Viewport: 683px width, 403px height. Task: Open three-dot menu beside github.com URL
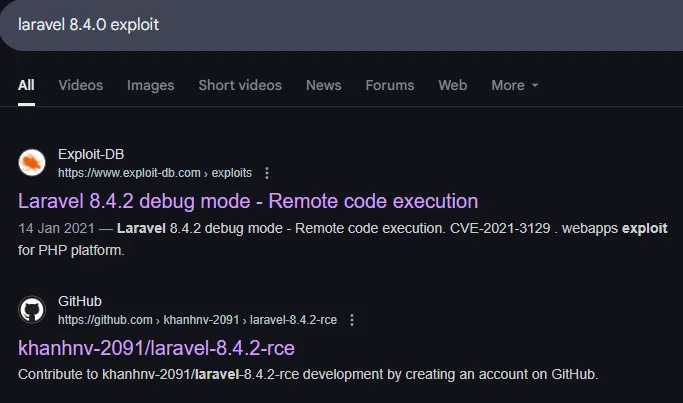352,320
